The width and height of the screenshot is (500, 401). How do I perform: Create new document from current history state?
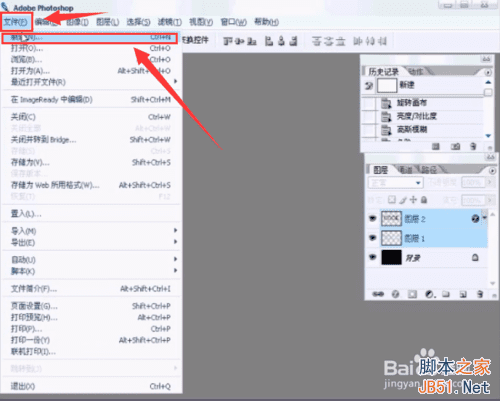[x=436, y=146]
